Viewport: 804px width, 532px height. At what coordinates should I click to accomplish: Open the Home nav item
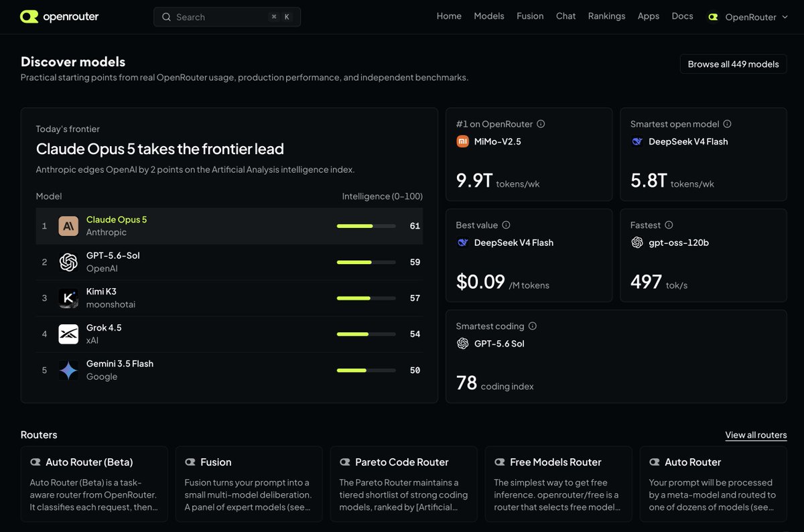[x=449, y=16]
